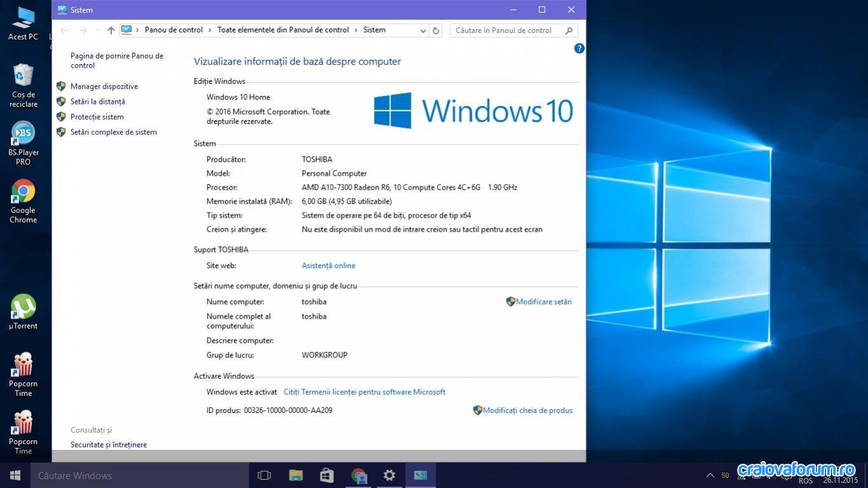The image size is (868, 488).
Task: Open Citiți Termenii licenței pentru software Microsoft
Action: coord(364,393)
